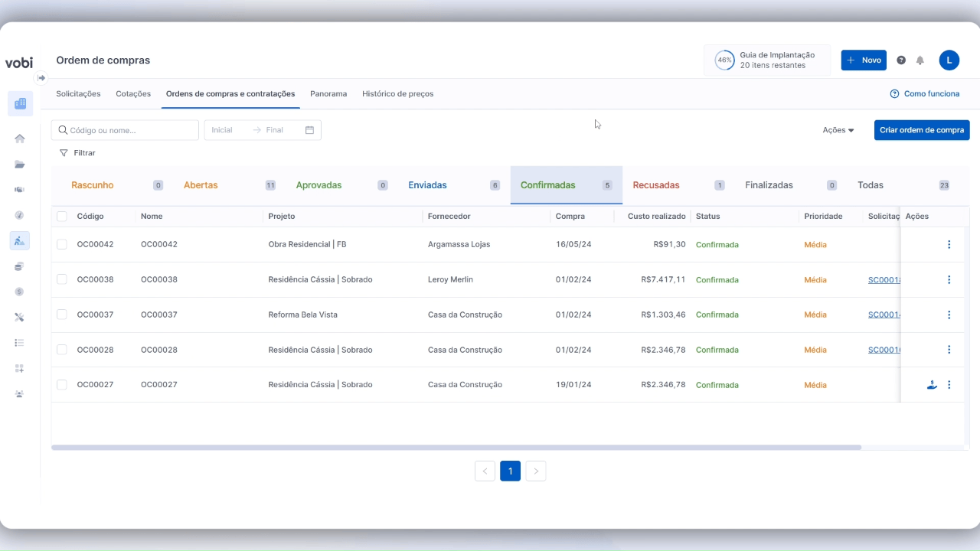
Task: Open three-dot actions for OC00042
Action: [x=949, y=245]
